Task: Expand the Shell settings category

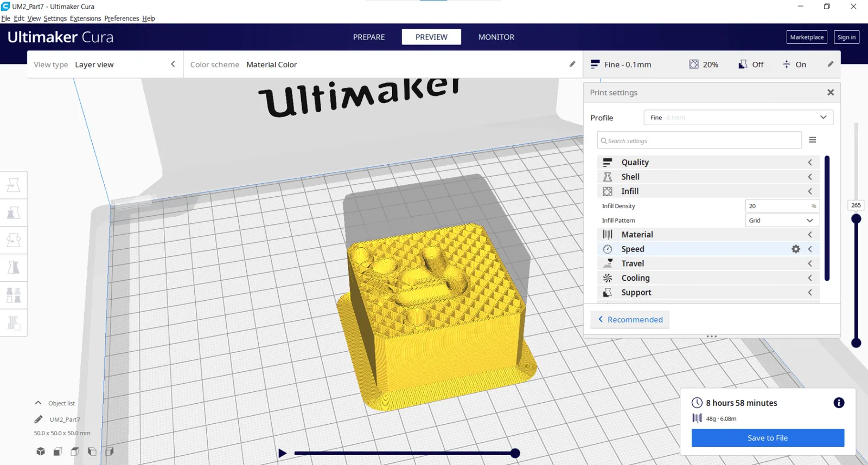Action: point(709,177)
